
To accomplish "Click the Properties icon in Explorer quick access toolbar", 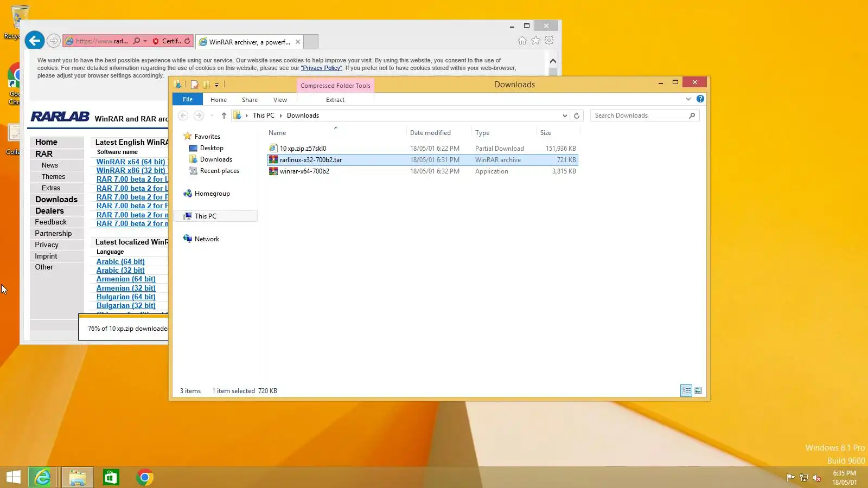I will click(x=194, y=85).
